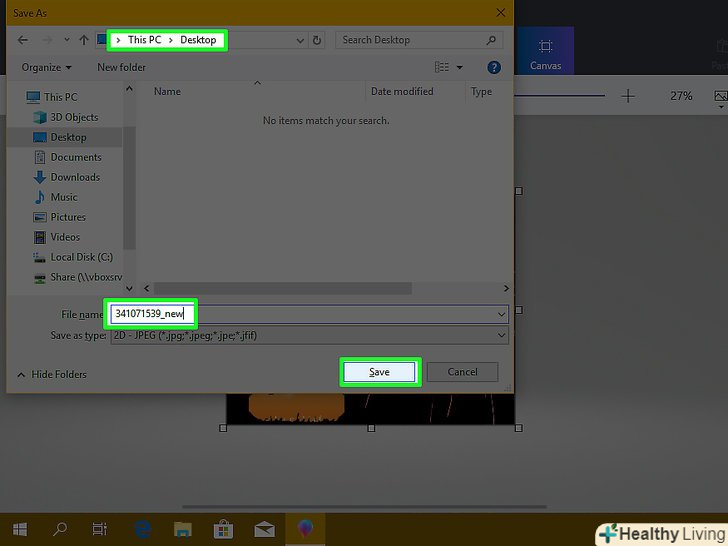The width and height of the screenshot is (728, 546).
Task: Click the search magnifier icon
Action: [491, 40]
